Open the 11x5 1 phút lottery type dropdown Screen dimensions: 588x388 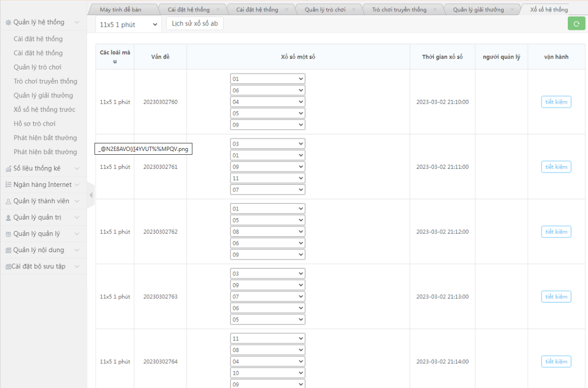[x=129, y=25]
